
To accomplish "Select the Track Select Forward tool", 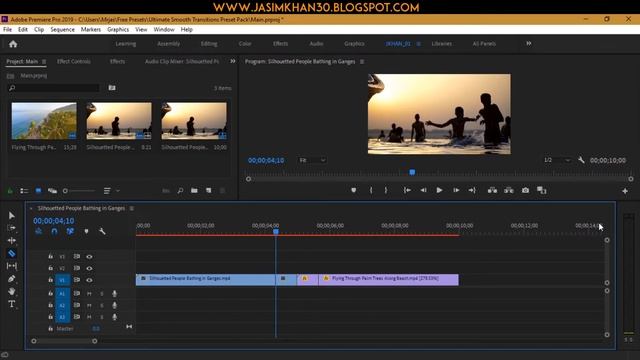I will click(11, 228).
